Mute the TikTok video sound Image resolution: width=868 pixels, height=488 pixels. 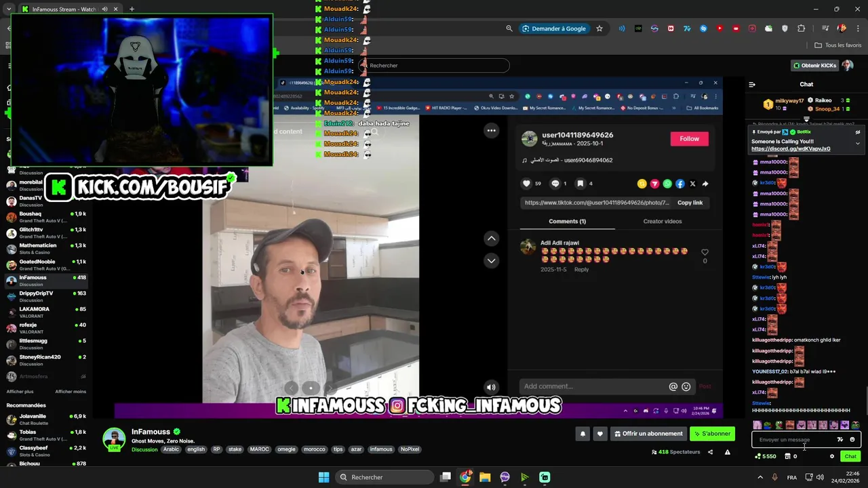click(491, 387)
